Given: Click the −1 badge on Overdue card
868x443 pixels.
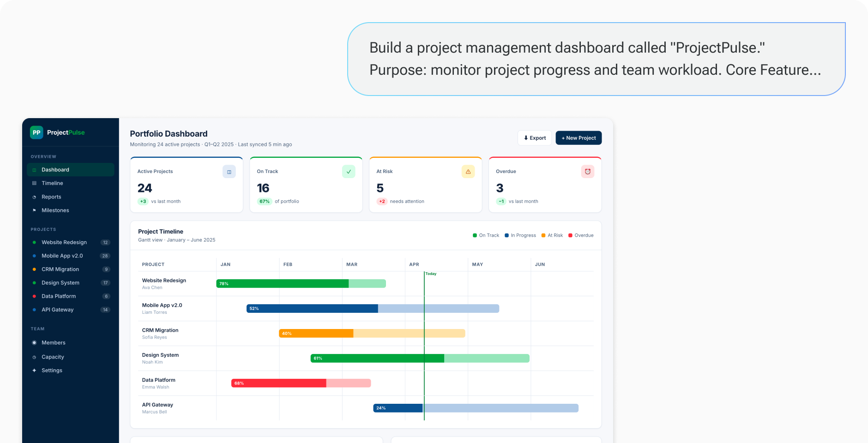Looking at the screenshot, I should click(501, 202).
